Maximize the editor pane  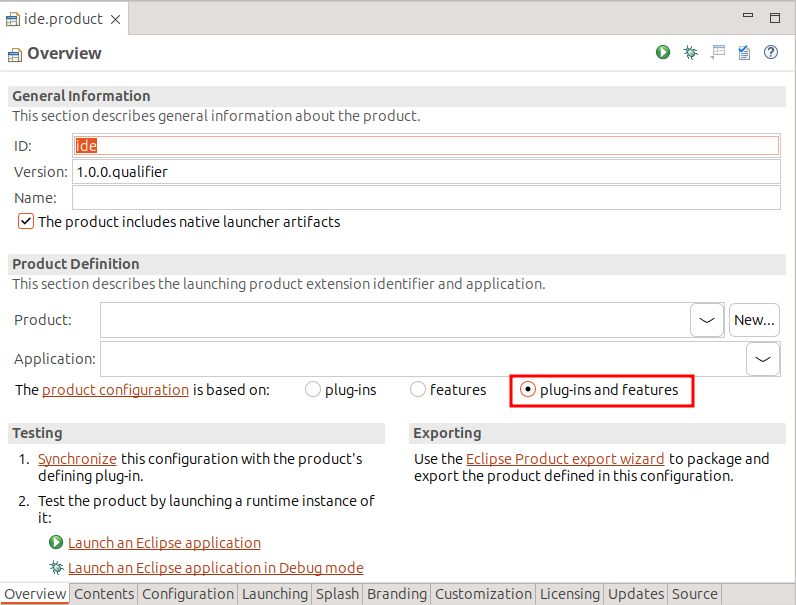click(775, 18)
